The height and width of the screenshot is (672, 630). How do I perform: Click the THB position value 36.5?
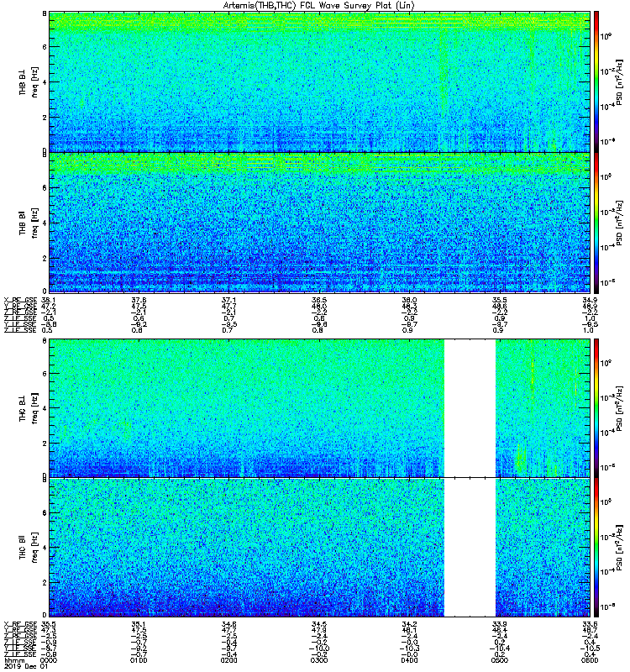pyautogui.click(x=319, y=301)
